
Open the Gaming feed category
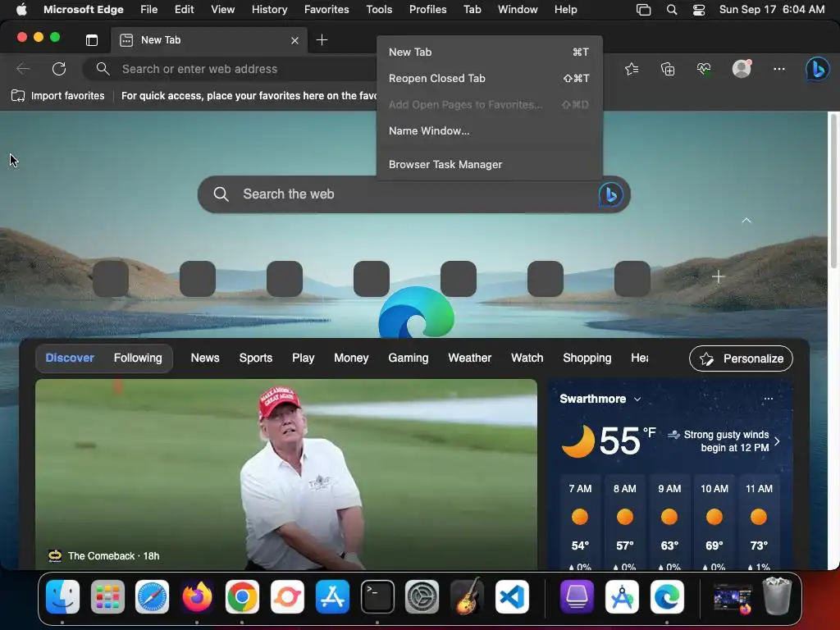pos(409,358)
